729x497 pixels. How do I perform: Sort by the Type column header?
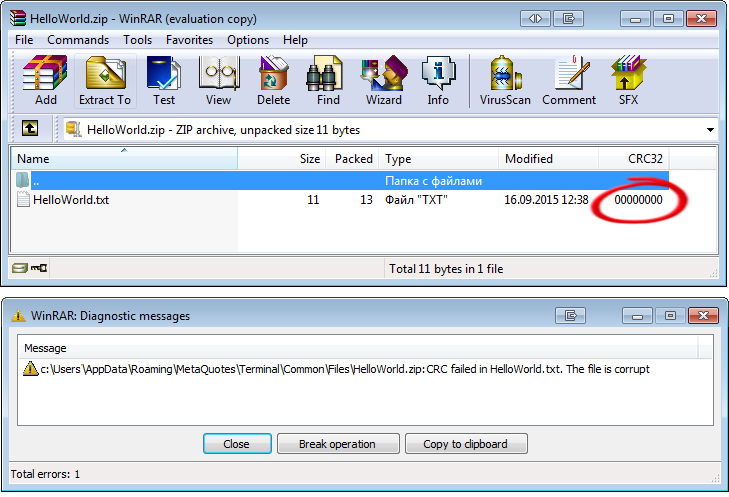[439, 159]
